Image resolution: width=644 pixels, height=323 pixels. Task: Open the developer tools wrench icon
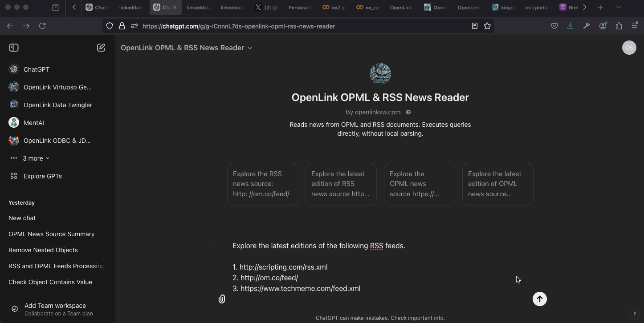click(587, 26)
